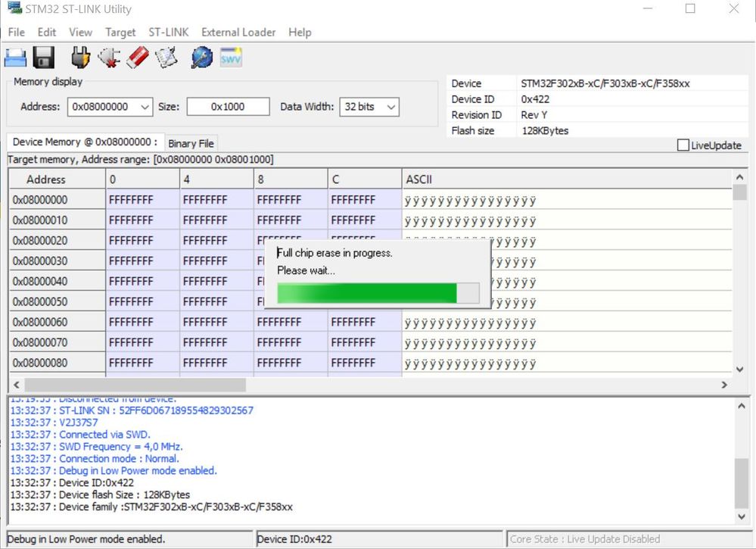
Task: Click memory table horizontal scrollbar left arrow
Action: (17, 385)
